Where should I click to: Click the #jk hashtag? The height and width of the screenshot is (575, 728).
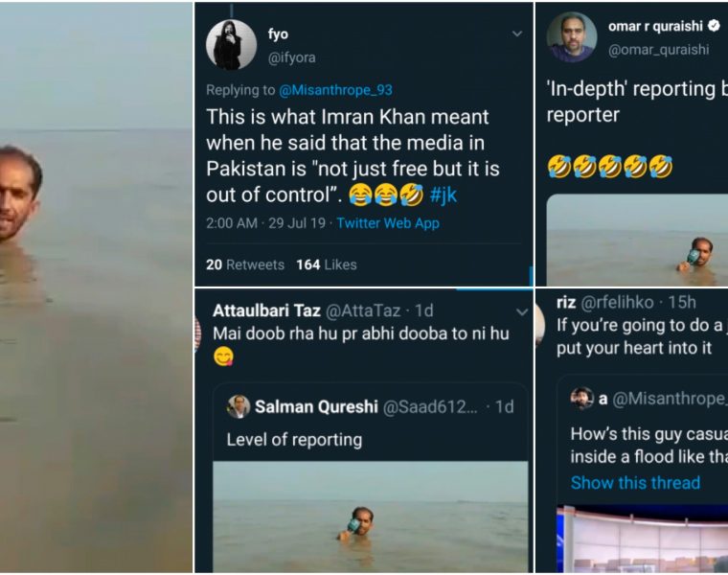pyautogui.click(x=444, y=195)
